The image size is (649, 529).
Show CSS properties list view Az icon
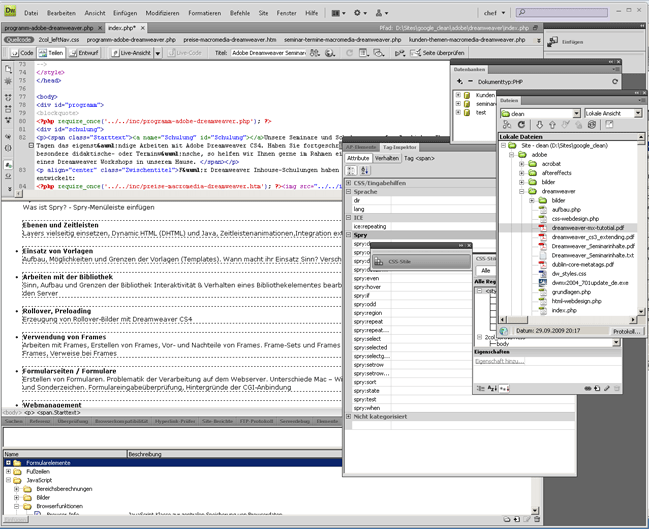492,388
